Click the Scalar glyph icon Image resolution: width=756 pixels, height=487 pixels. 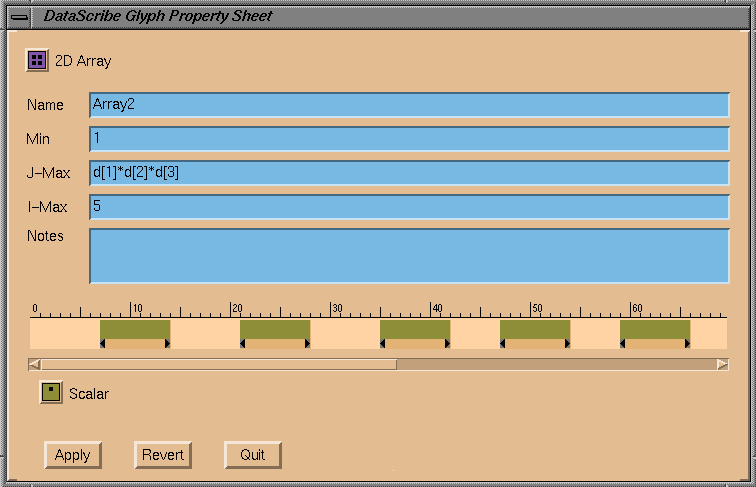[x=51, y=393]
